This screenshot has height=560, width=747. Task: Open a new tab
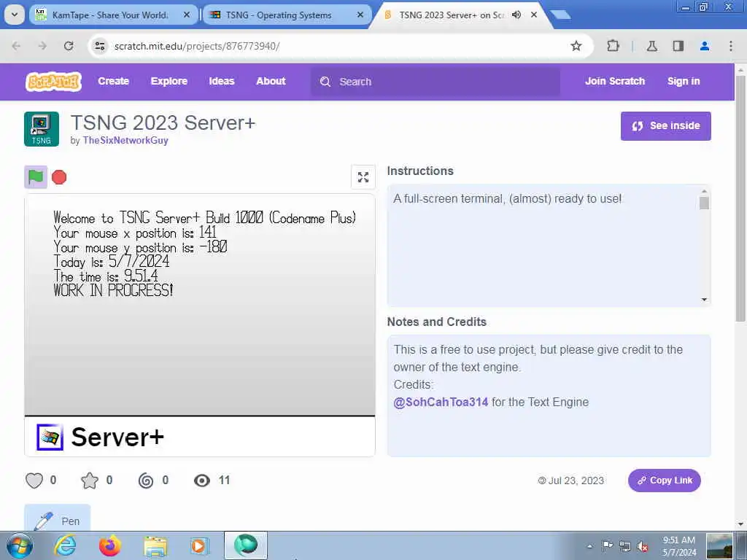click(561, 15)
